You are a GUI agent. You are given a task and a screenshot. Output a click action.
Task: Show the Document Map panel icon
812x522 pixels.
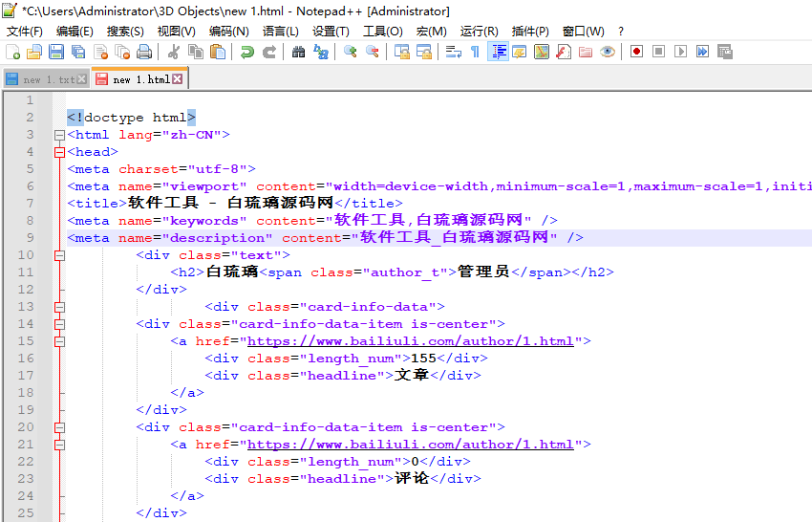[541, 52]
